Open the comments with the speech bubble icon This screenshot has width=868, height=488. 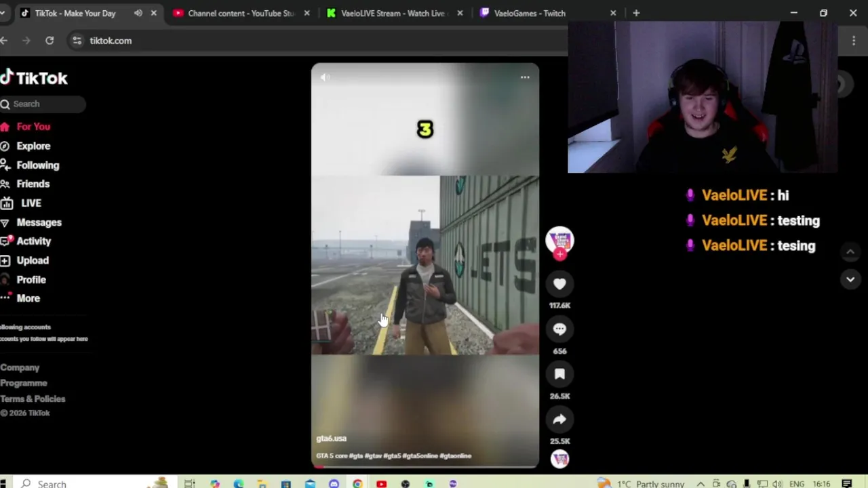pos(559,329)
